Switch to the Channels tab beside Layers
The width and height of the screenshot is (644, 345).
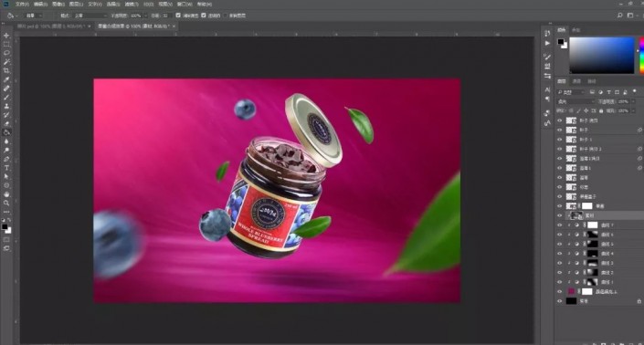point(576,81)
